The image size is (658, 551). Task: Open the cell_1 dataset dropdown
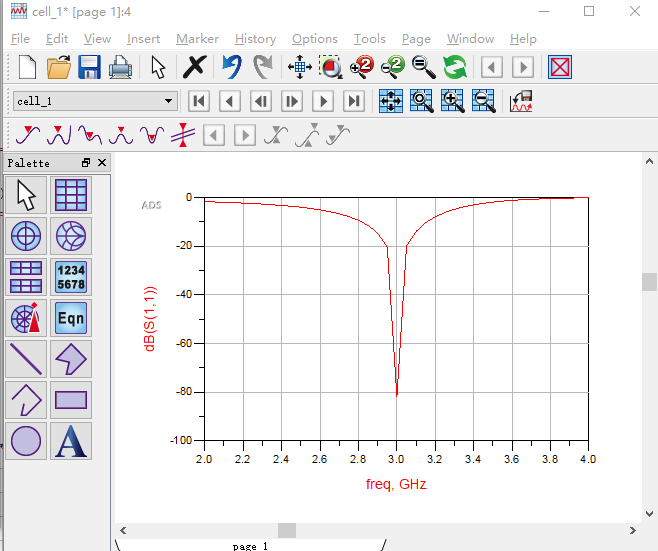click(x=169, y=101)
